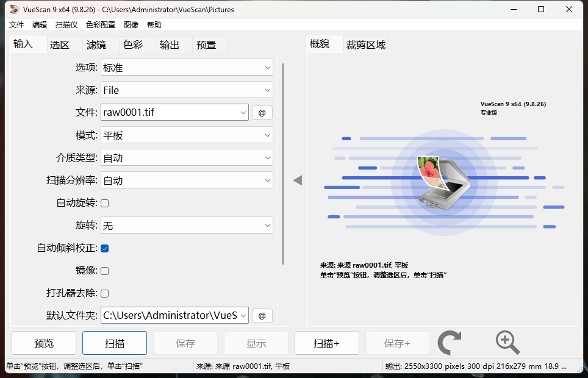Click the 保存+ button

[398, 343]
